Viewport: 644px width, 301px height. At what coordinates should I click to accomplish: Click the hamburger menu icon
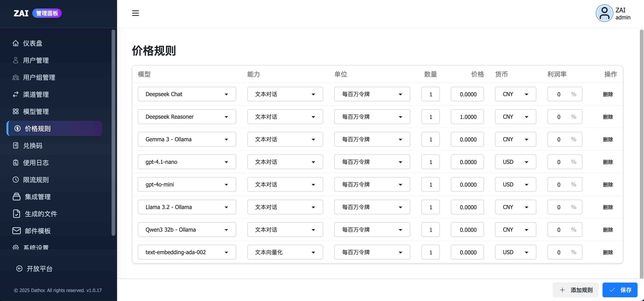(135, 13)
